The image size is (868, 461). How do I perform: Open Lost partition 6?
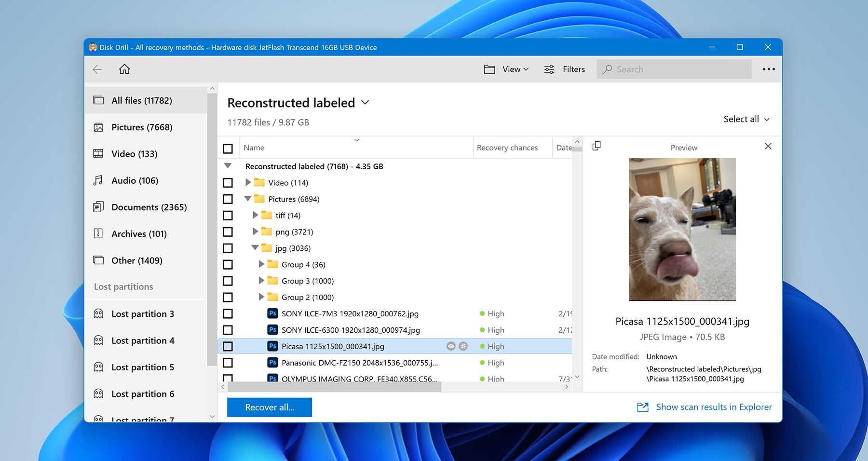pyautogui.click(x=146, y=394)
